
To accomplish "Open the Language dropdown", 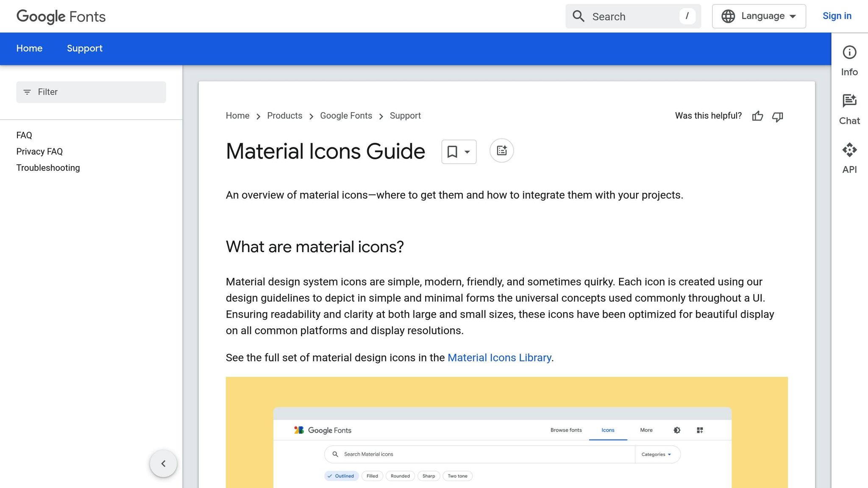I will point(761,16).
